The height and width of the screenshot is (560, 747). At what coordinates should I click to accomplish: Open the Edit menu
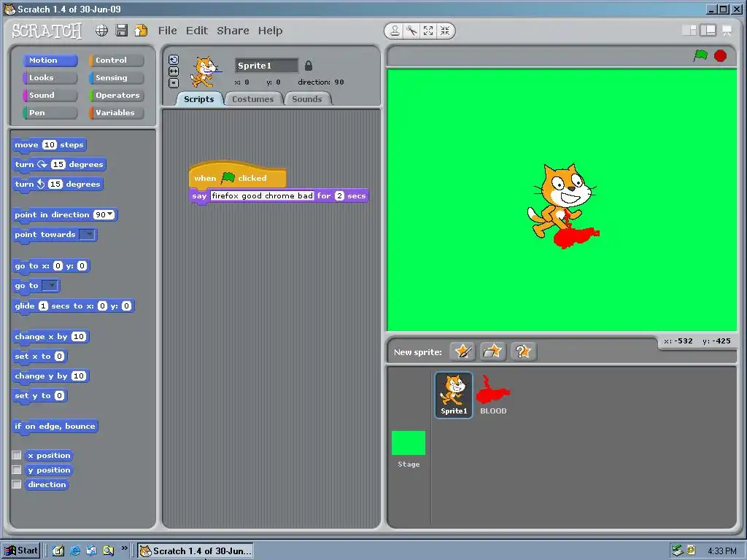pyautogui.click(x=197, y=31)
